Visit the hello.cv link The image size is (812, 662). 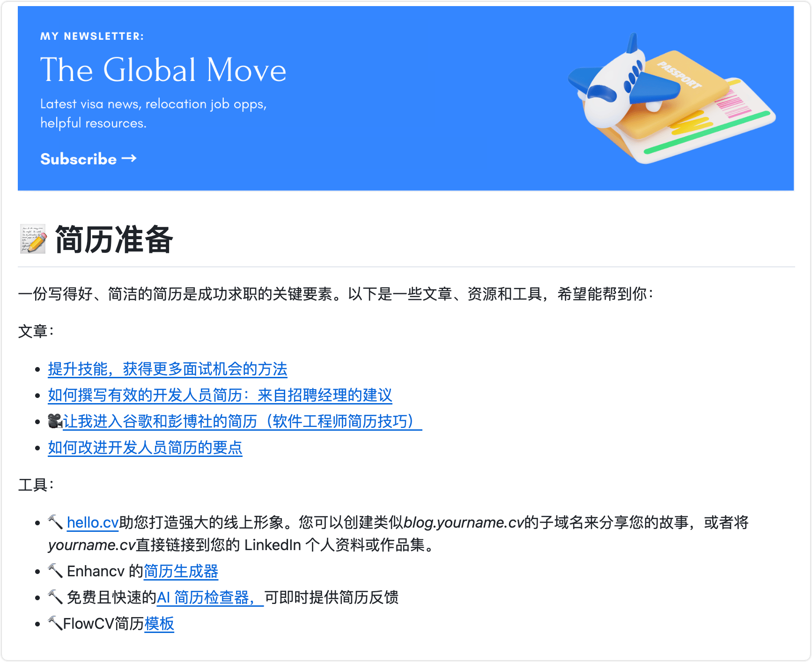(93, 523)
